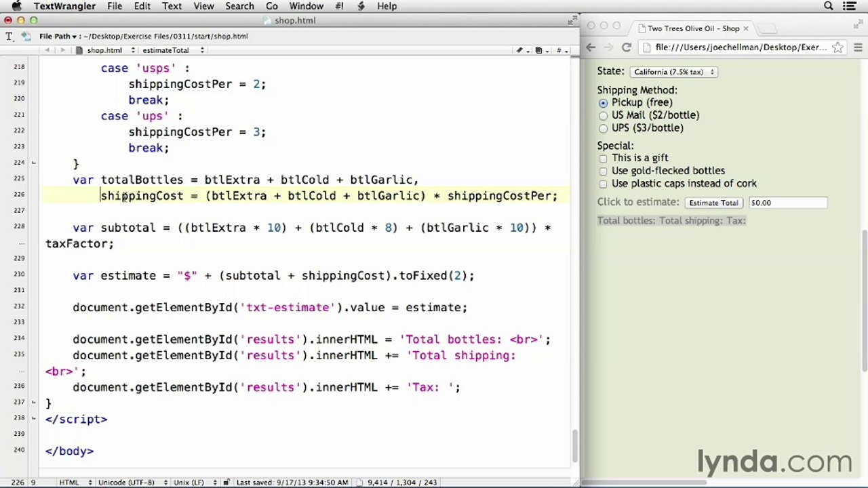Click the document icon beside File Path
868x488 pixels.
26,36
